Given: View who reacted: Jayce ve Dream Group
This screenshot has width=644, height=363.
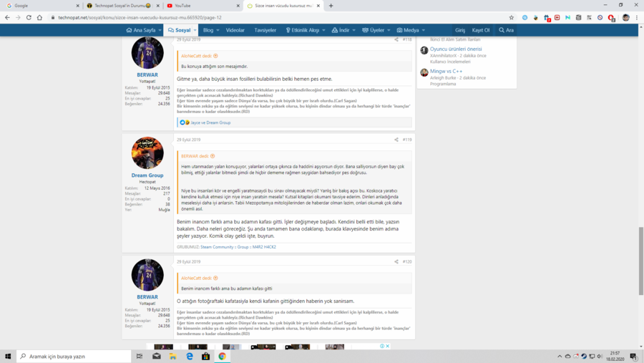Looking at the screenshot, I should pos(210,122).
